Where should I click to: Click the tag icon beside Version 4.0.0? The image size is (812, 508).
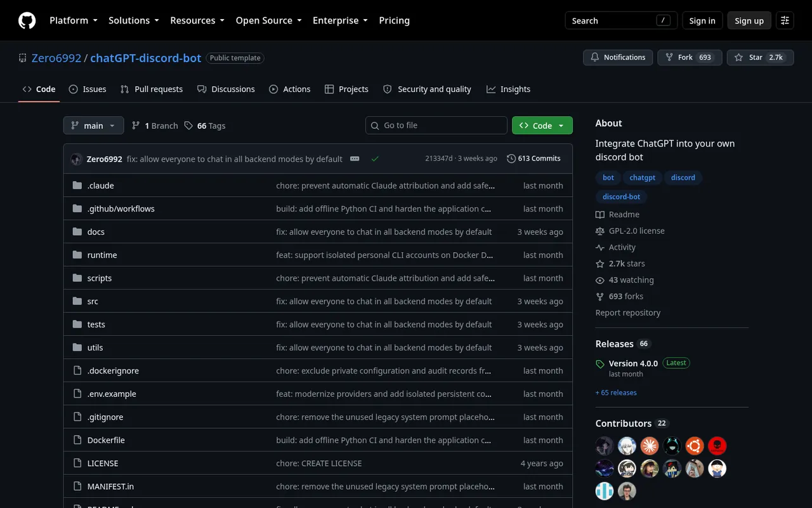tap(600, 364)
